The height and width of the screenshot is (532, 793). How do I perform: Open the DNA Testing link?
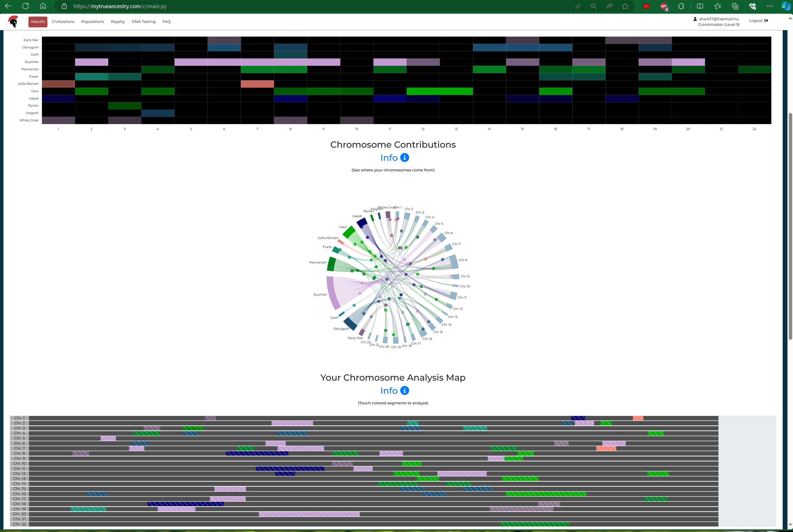pos(143,22)
